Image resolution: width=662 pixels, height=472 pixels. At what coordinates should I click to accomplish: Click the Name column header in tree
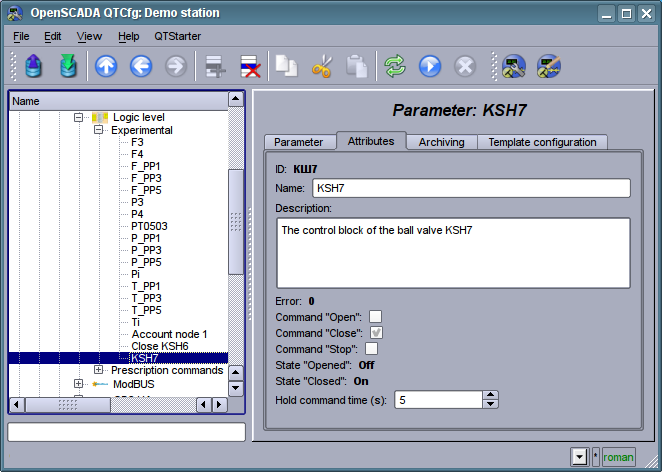pos(118,101)
